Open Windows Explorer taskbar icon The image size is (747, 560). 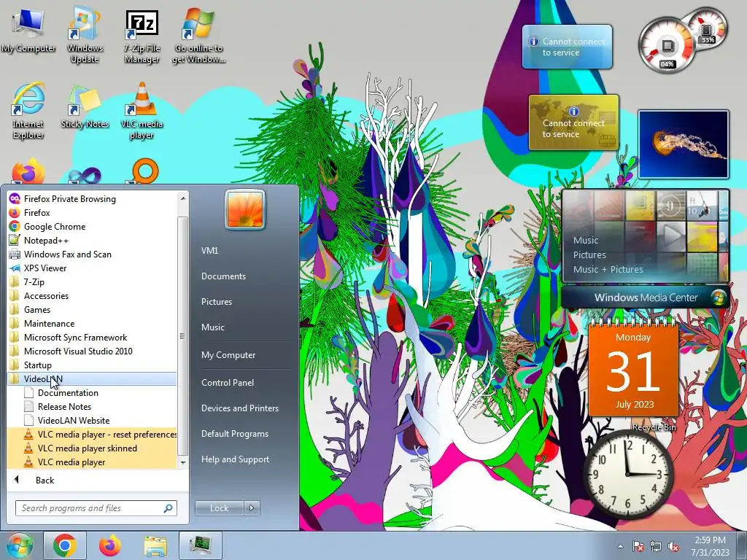[x=155, y=545]
